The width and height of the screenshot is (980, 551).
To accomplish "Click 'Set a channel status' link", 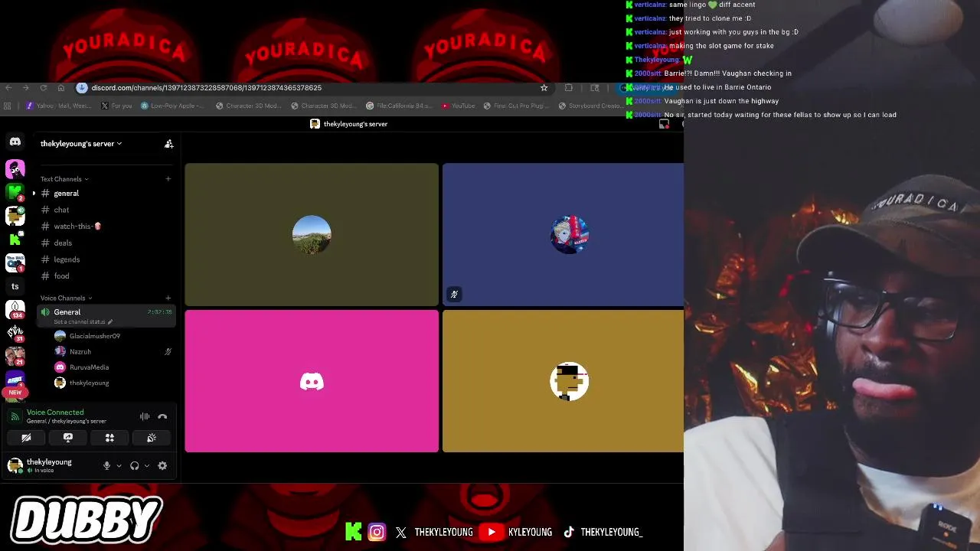I will (x=83, y=322).
